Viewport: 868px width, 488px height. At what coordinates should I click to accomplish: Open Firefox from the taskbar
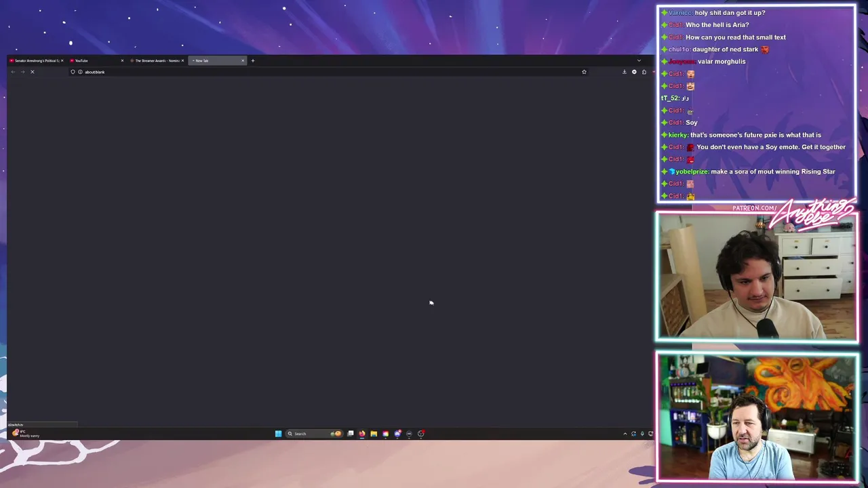click(362, 434)
